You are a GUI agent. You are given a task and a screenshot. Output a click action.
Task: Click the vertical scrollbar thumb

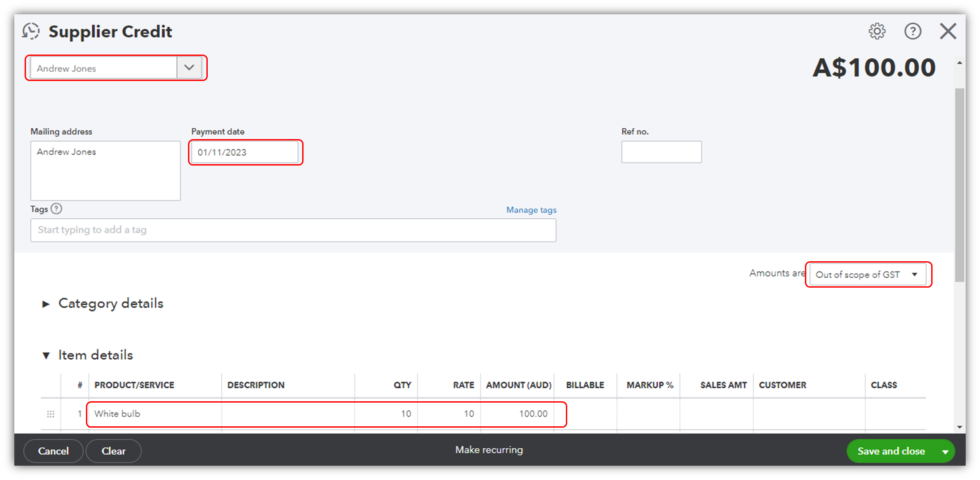pos(960,185)
